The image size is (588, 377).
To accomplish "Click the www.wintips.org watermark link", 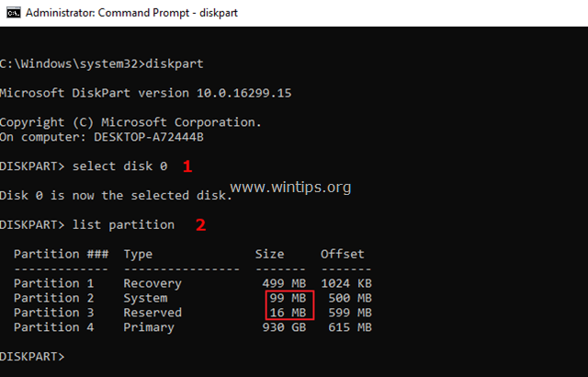I will 290,187.
